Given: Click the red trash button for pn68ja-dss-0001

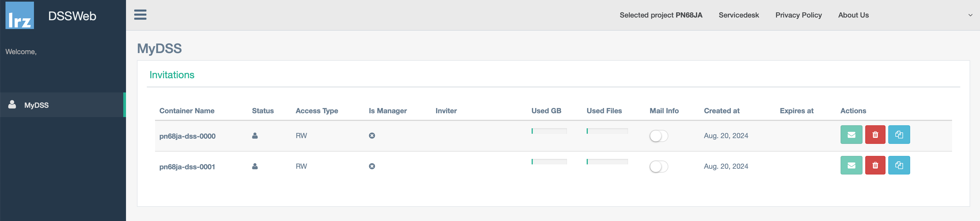Looking at the screenshot, I should pos(875,165).
